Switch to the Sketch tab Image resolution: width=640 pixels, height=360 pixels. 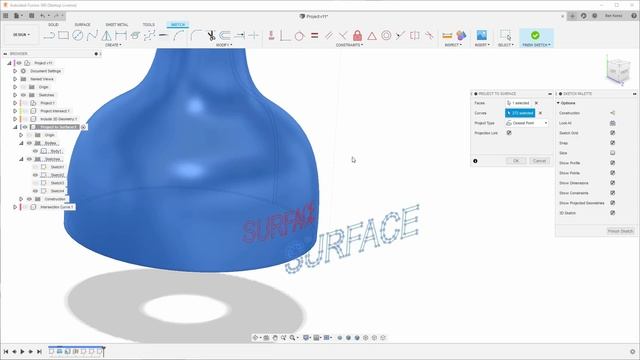pos(178,25)
